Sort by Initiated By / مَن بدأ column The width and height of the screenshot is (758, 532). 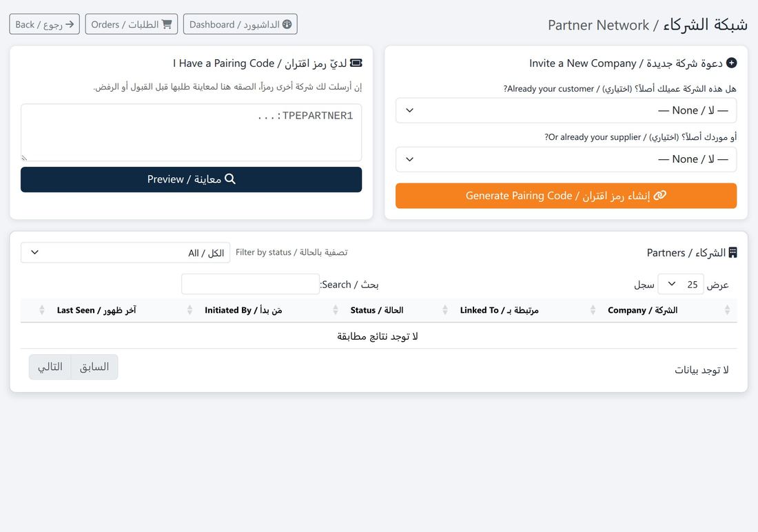click(269, 311)
